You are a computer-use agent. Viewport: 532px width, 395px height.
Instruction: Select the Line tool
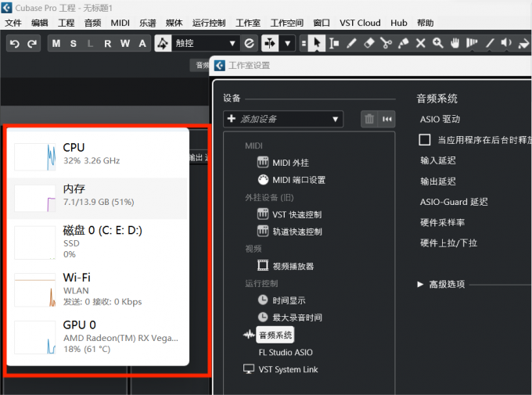point(490,44)
